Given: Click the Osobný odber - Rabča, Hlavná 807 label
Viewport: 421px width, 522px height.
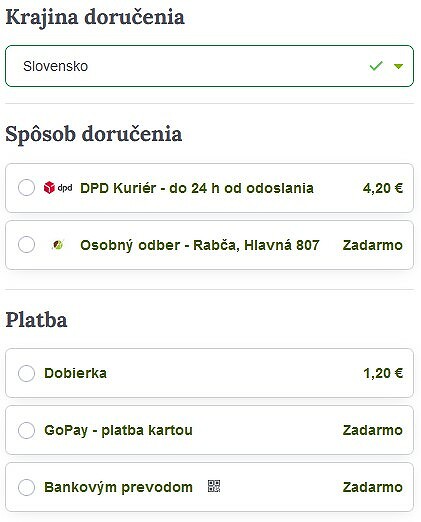Looking at the screenshot, I should click(x=200, y=245).
